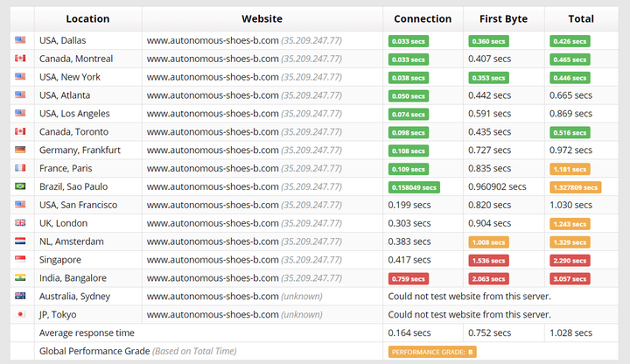The width and height of the screenshot is (630, 364).
Task: Click the US flag beside USA, San Francisco
Action: click(x=20, y=205)
